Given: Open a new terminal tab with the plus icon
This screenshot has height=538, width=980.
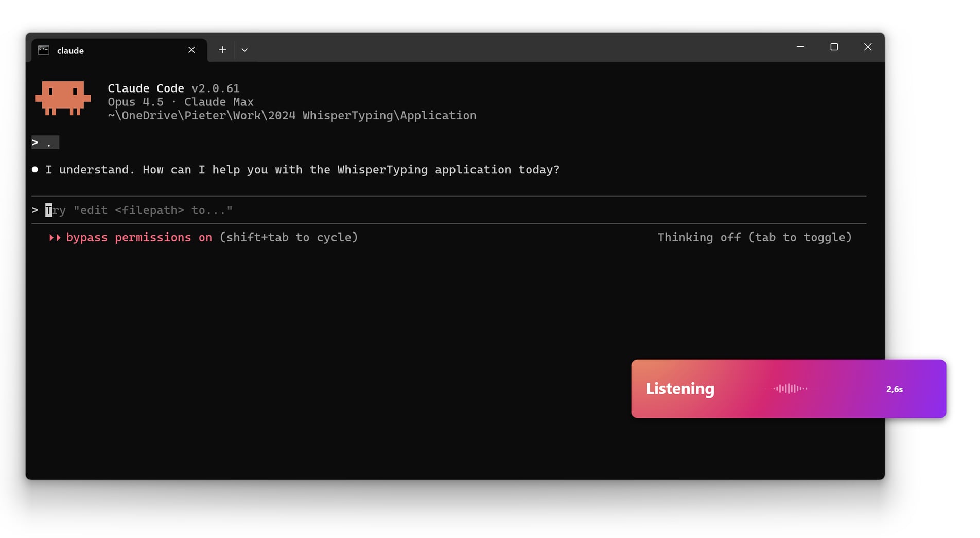Looking at the screenshot, I should [222, 49].
